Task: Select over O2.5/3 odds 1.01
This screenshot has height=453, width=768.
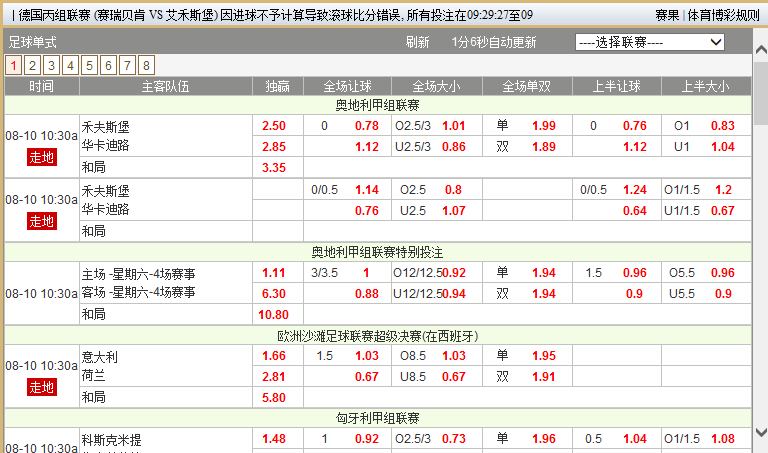Action: (x=454, y=126)
